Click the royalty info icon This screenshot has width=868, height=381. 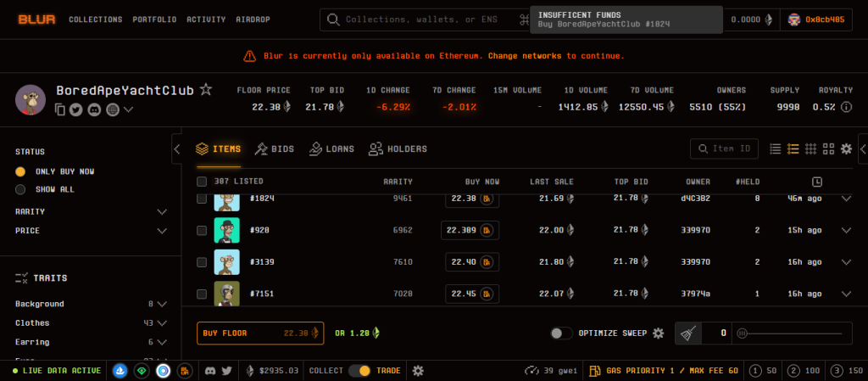(x=846, y=107)
